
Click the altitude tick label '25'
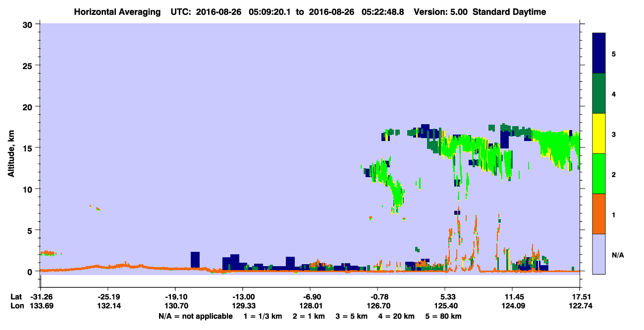coord(29,65)
